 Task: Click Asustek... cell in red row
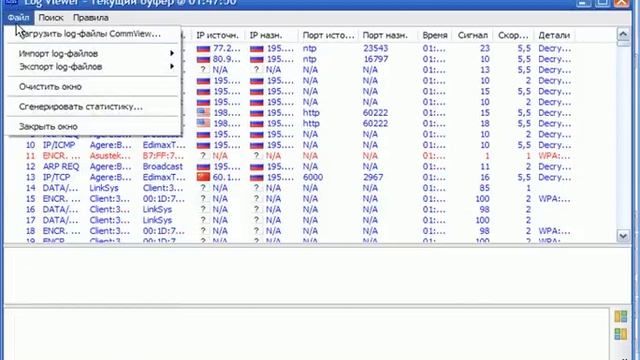pyautogui.click(x=110, y=156)
